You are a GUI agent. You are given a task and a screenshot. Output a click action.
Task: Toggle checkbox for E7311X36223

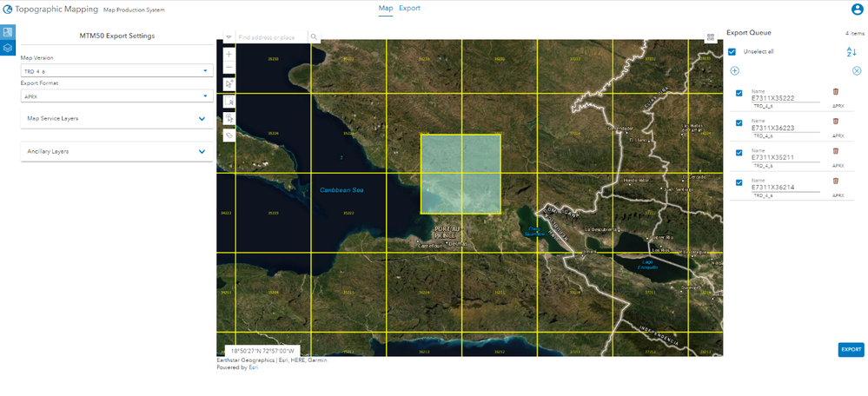739,122
